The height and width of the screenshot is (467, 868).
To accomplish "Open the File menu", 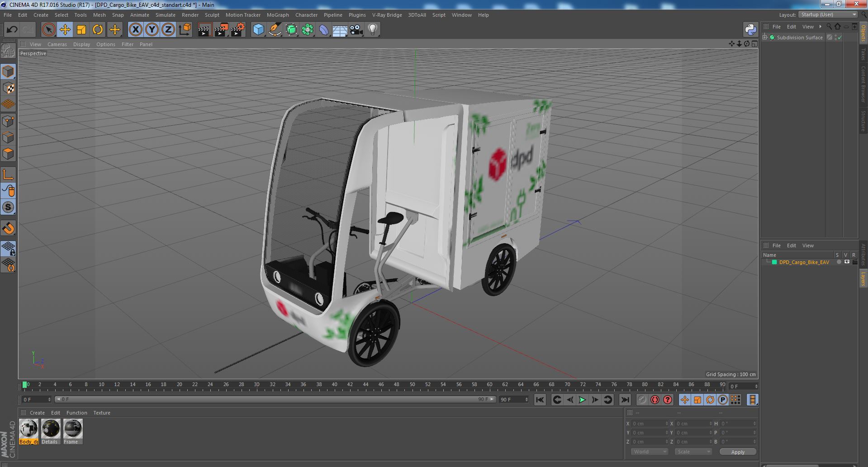I will point(8,15).
